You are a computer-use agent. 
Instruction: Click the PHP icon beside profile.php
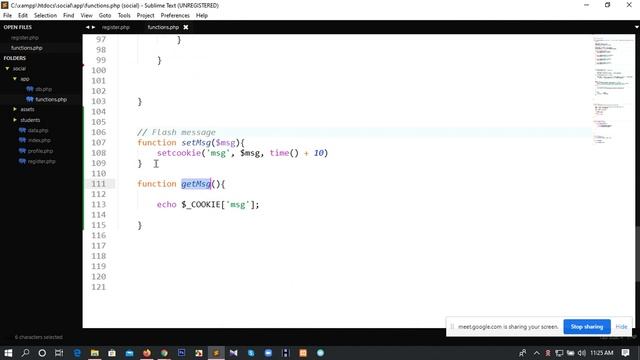click(x=22, y=151)
